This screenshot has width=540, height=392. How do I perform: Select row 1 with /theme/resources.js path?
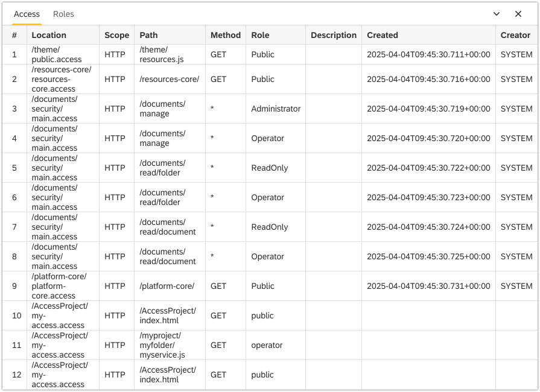[x=270, y=54]
